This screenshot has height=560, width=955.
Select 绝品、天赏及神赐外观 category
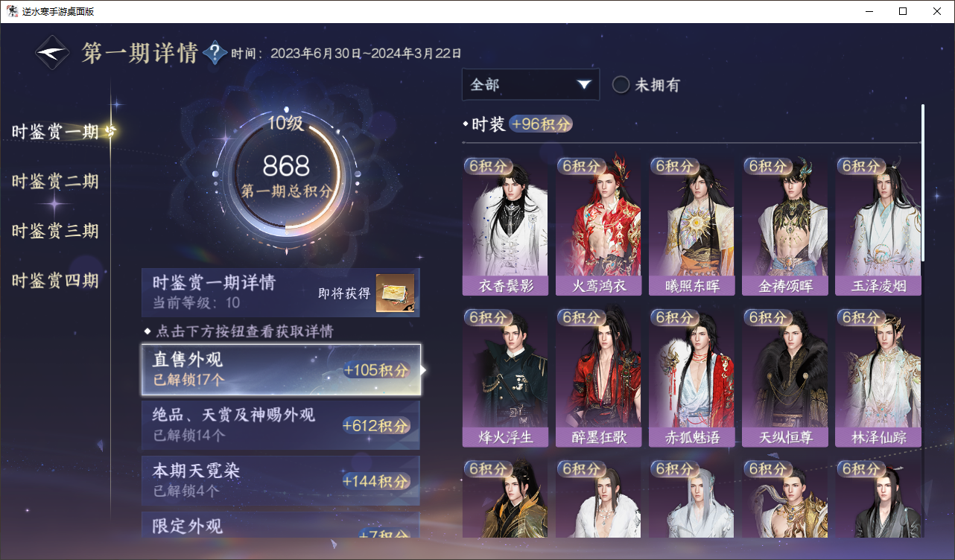[281, 425]
